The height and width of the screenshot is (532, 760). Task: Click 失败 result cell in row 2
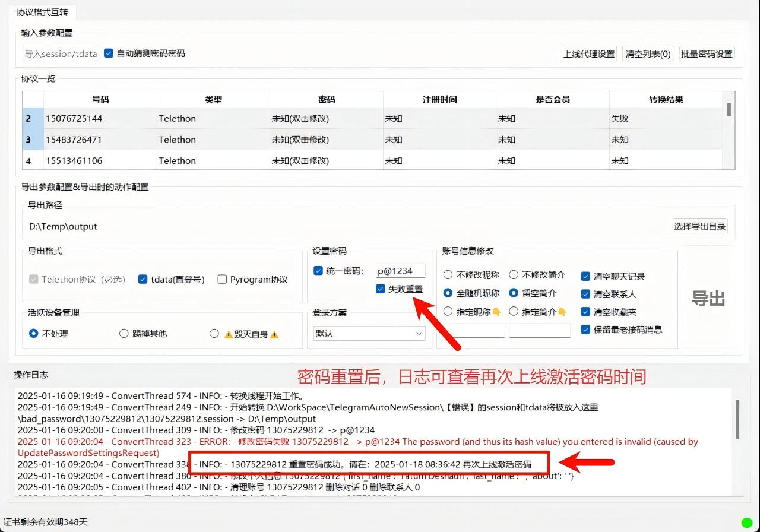[x=666, y=118]
